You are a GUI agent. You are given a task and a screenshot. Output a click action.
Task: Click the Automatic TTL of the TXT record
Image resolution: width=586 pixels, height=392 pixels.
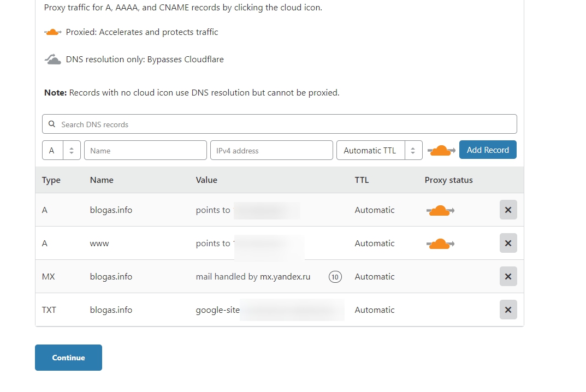(375, 310)
